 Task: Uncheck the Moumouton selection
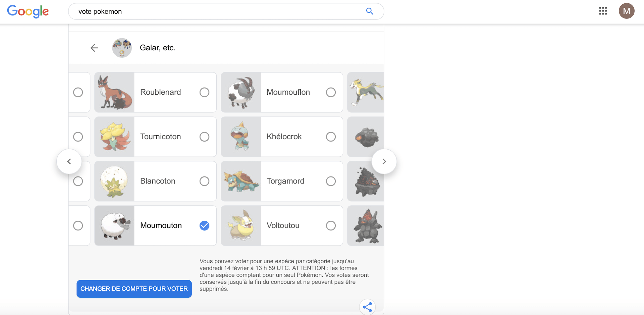[204, 225]
